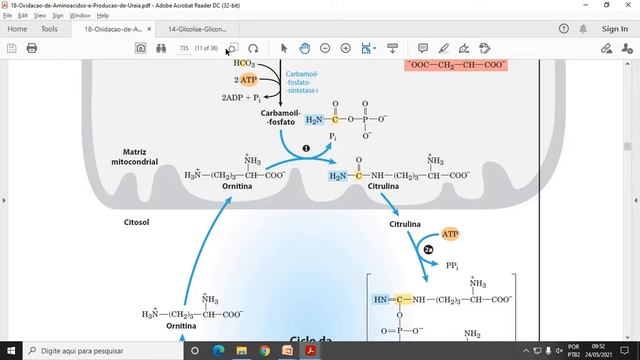Screen dimensions: 640x360
Task: Click the POR PTB2 language indicator
Action: tap(574, 351)
